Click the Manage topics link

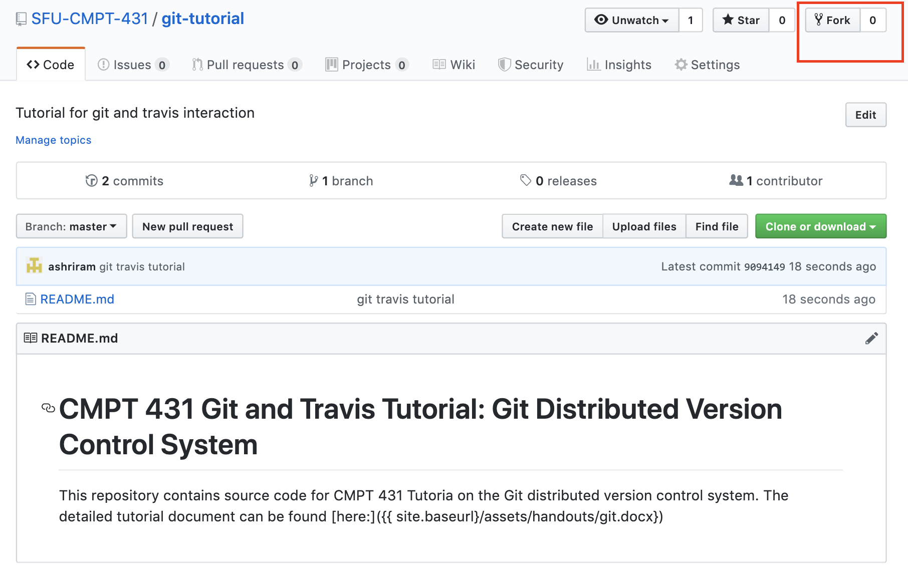tap(54, 140)
